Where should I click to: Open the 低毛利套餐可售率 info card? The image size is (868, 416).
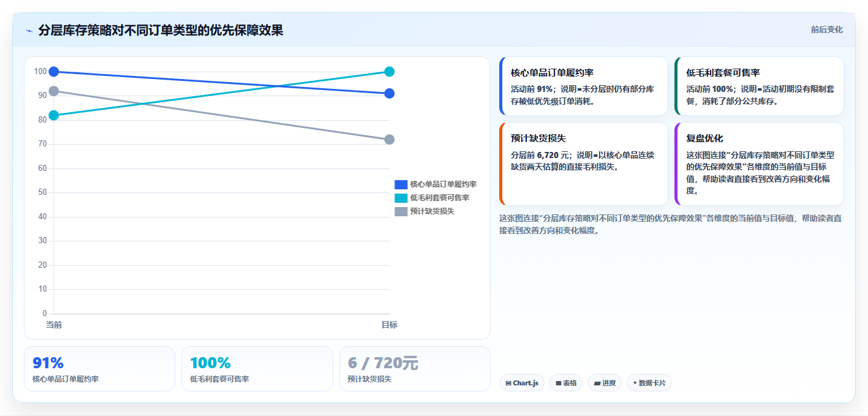coord(759,86)
